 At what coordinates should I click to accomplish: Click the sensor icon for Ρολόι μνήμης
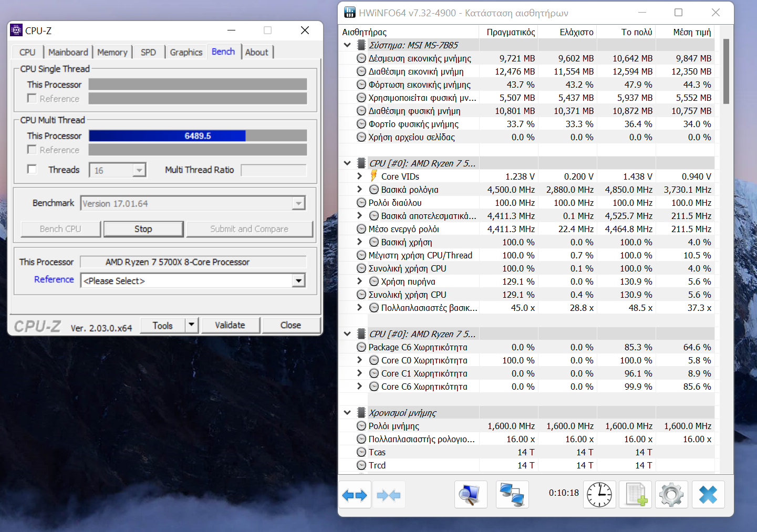[x=361, y=426]
